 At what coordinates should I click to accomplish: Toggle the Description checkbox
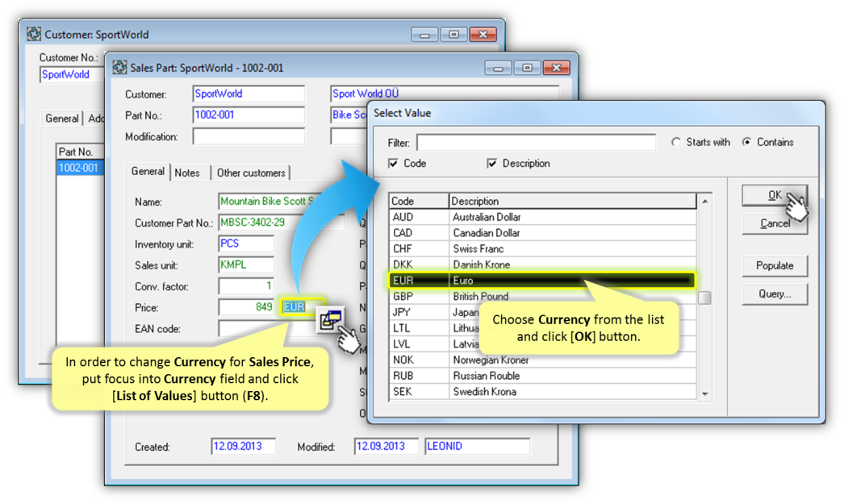[x=492, y=164]
